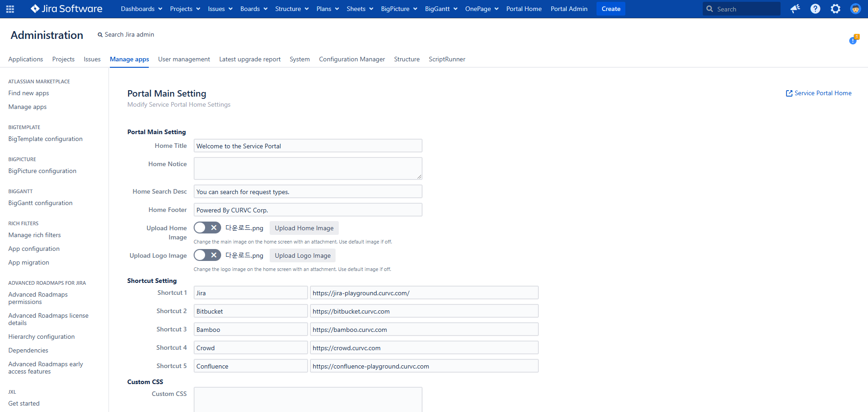Open Manage rich filters link
The image size is (868, 412).
[x=34, y=235]
